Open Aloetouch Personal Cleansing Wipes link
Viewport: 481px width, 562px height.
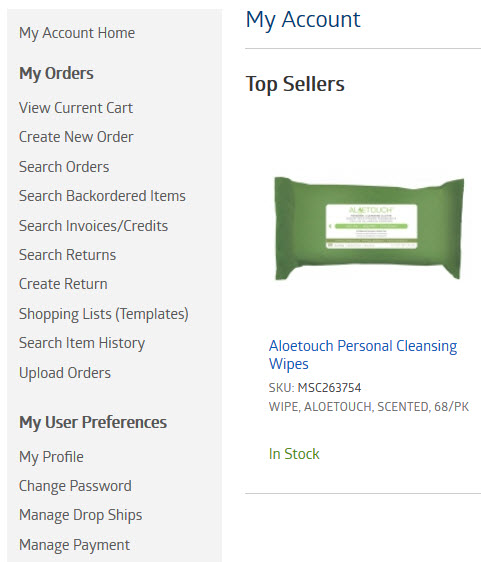(363, 355)
